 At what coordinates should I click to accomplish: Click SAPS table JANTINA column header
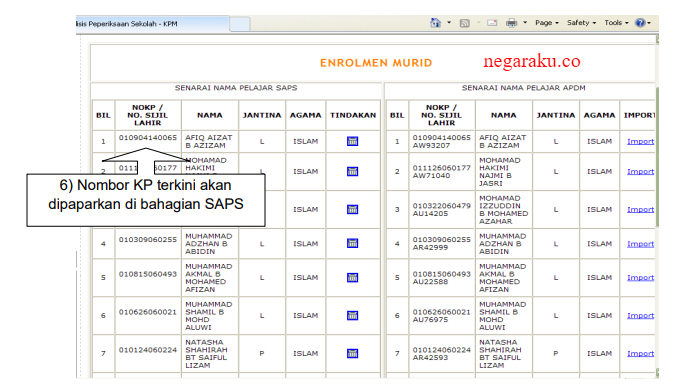(x=262, y=115)
